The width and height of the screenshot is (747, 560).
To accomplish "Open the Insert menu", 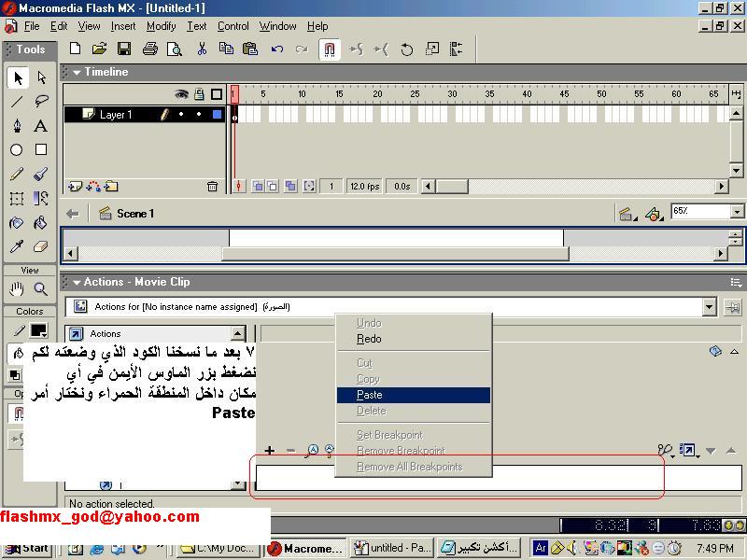I will pyautogui.click(x=123, y=26).
